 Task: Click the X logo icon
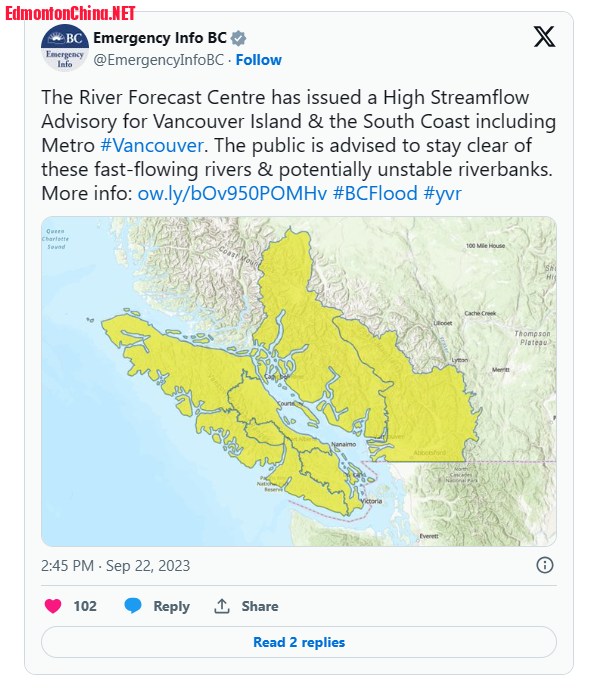point(544,37)
